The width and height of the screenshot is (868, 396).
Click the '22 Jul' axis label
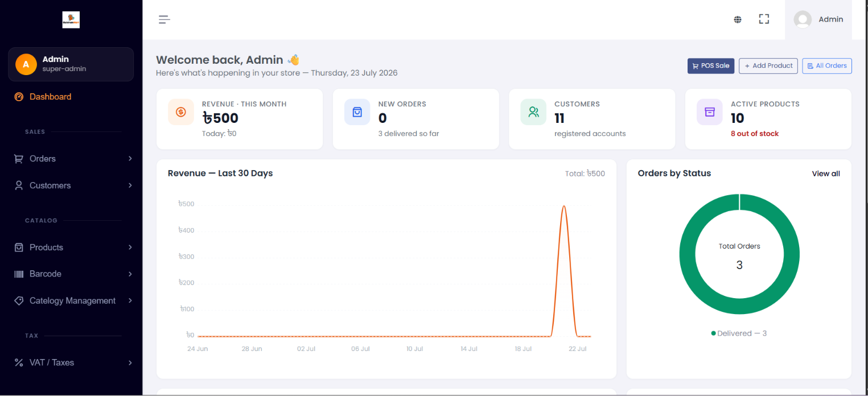578,349
